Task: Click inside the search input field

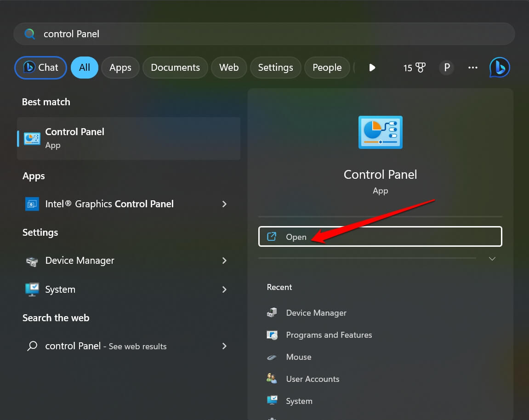Action: 184,34
